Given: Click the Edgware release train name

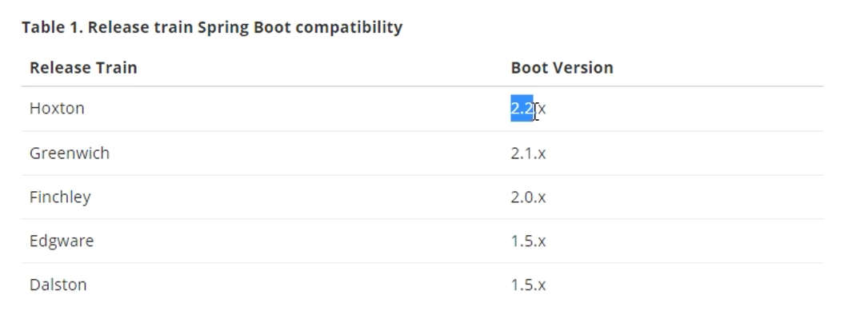Looking at the screenshot, I should tap(62, 241).
